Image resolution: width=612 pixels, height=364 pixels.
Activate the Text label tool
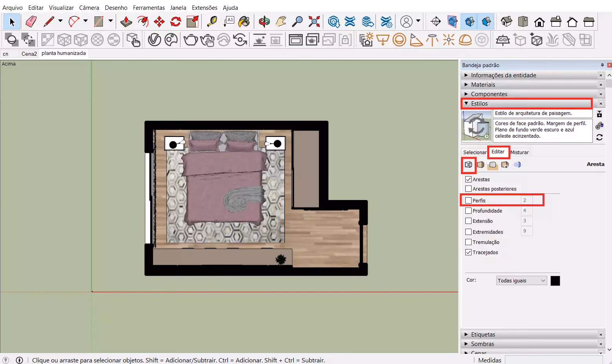click(228, 22)
